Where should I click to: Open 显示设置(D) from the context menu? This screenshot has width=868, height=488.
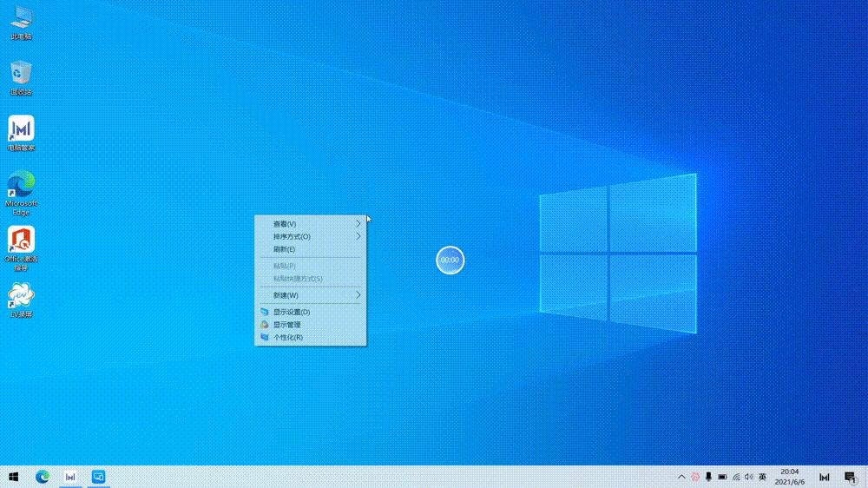[x=311, y=312]
